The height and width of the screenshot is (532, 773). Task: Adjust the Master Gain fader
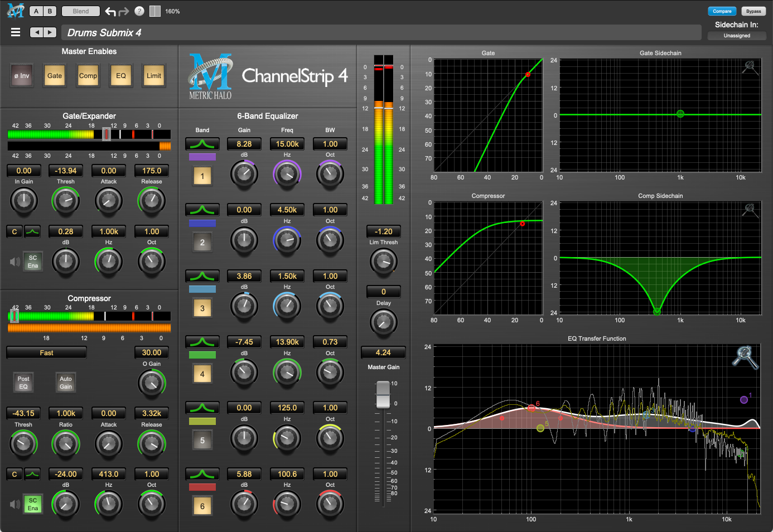[x=383, y=394]
